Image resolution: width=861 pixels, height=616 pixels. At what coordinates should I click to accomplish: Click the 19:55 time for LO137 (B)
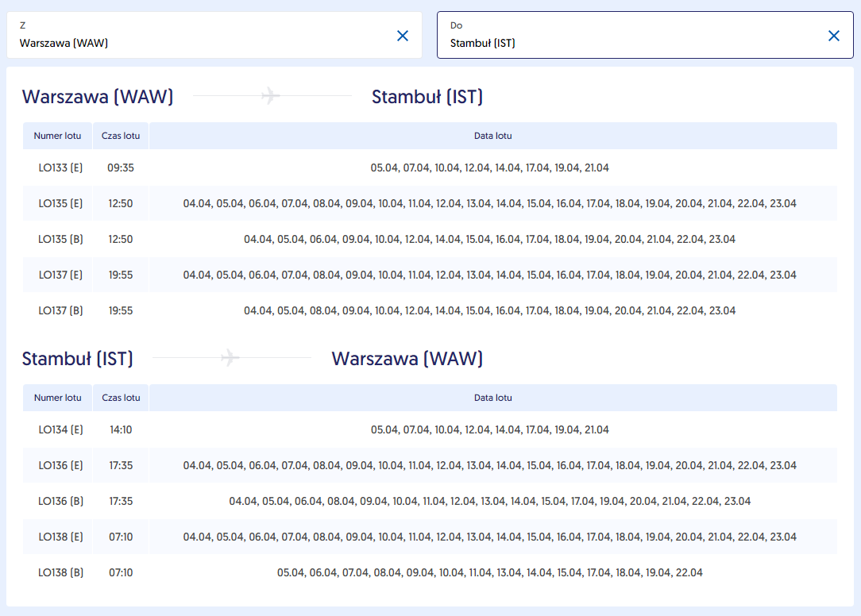(121, 310)
